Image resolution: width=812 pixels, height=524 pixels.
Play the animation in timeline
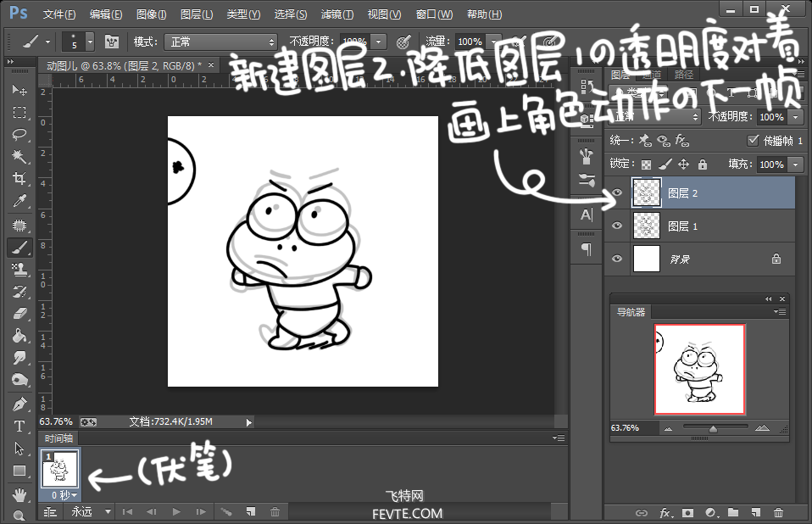pos(176,512)
